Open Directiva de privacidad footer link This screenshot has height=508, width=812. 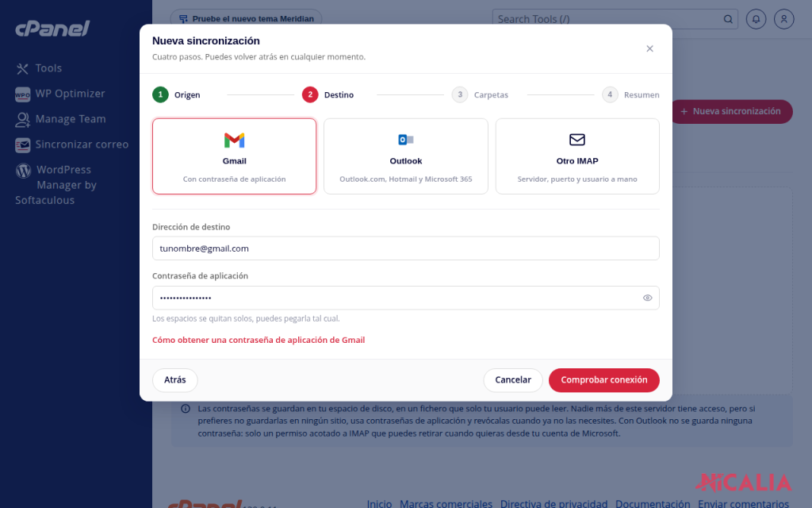[553, 503]
